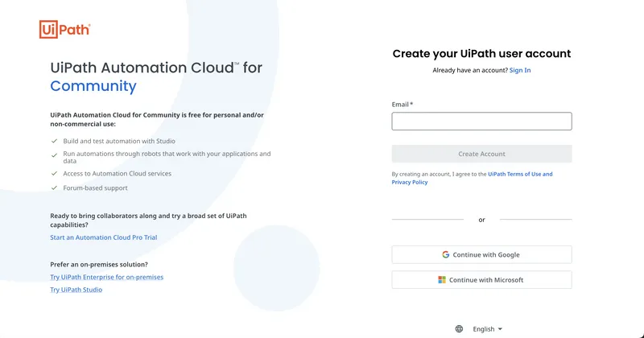
Task: Click 'Already have an account?' text
Action: [470, 70]
